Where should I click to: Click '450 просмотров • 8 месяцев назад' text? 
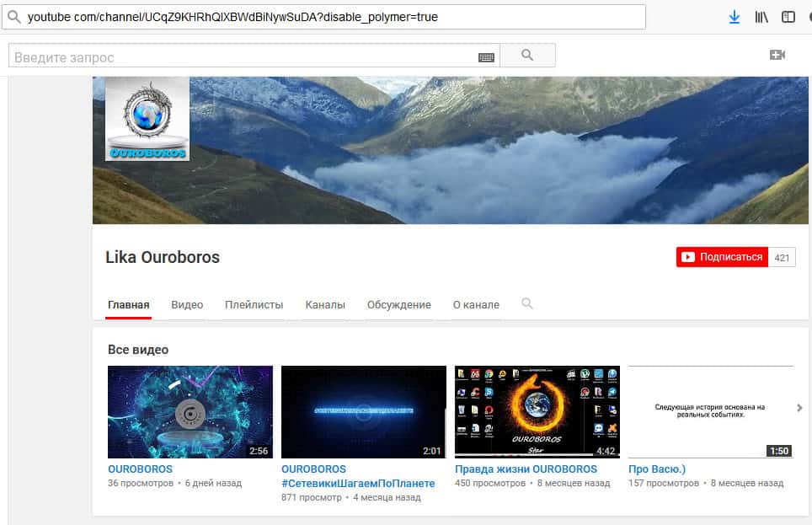(x=532, y=483)
